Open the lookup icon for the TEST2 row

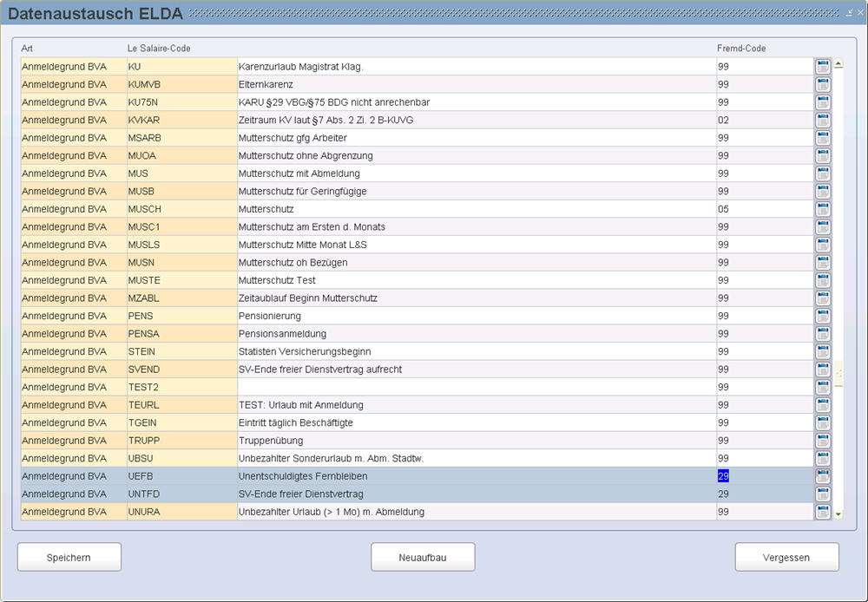pos(823,387)
